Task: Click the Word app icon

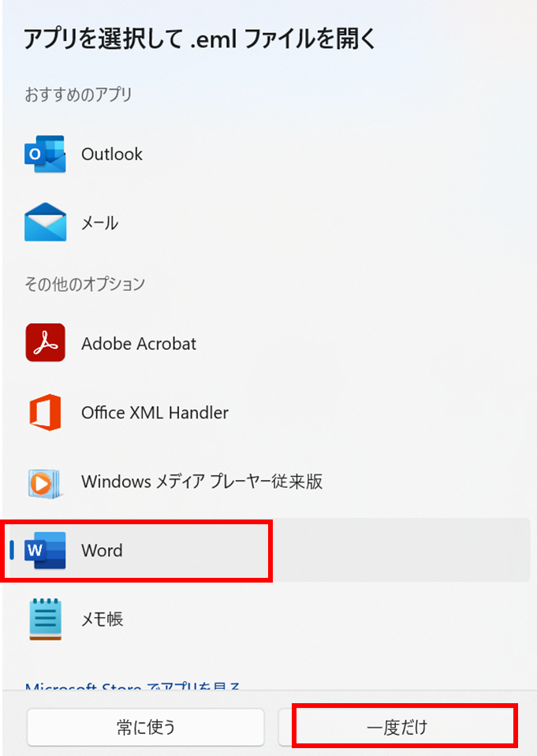Action: 46,550
